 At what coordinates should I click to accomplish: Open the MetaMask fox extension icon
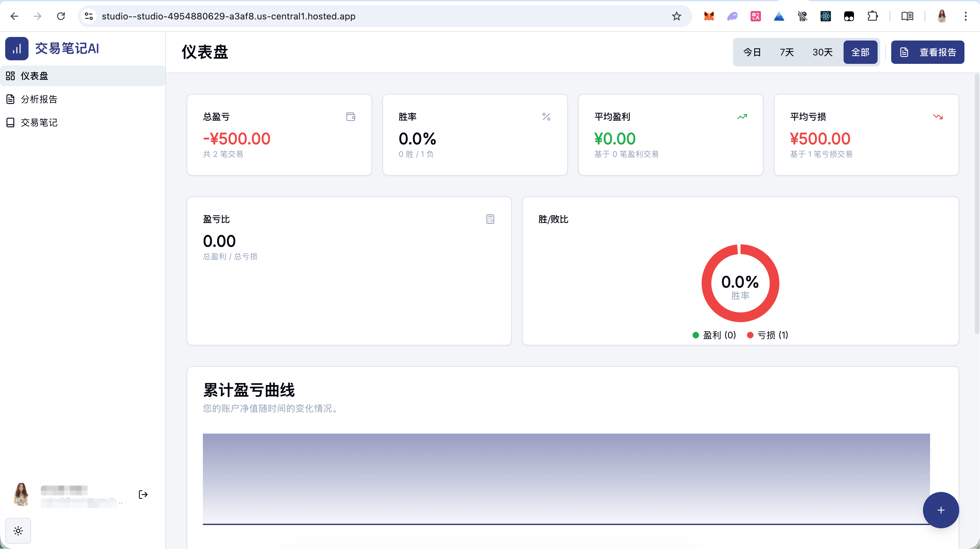coord(708,16)
